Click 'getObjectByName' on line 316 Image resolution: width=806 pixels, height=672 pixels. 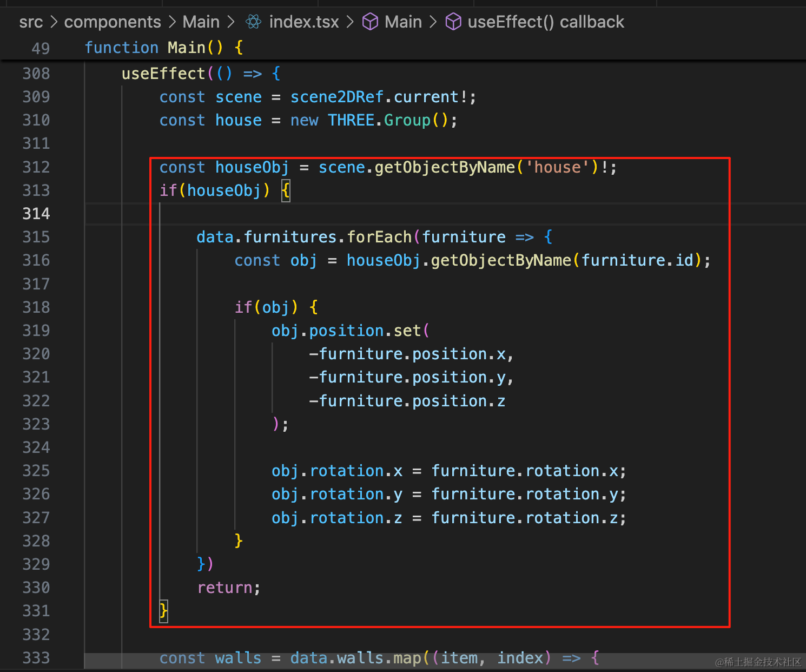501,260
